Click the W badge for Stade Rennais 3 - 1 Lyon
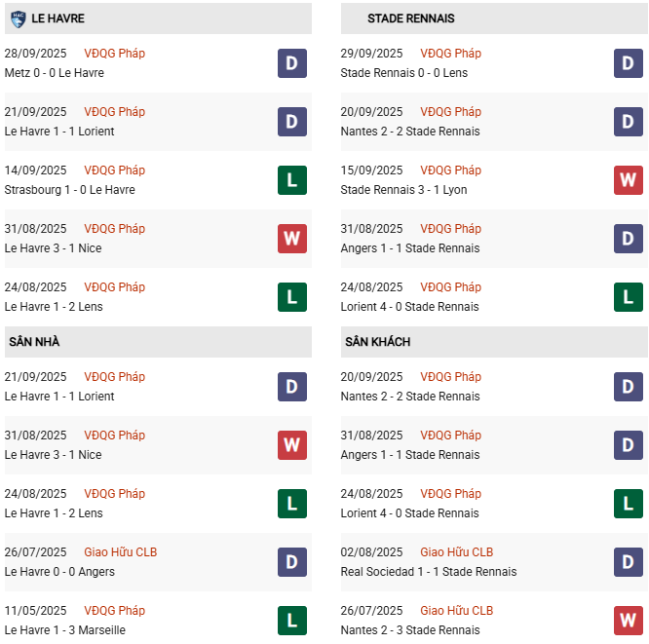 [x=629, y=180]
